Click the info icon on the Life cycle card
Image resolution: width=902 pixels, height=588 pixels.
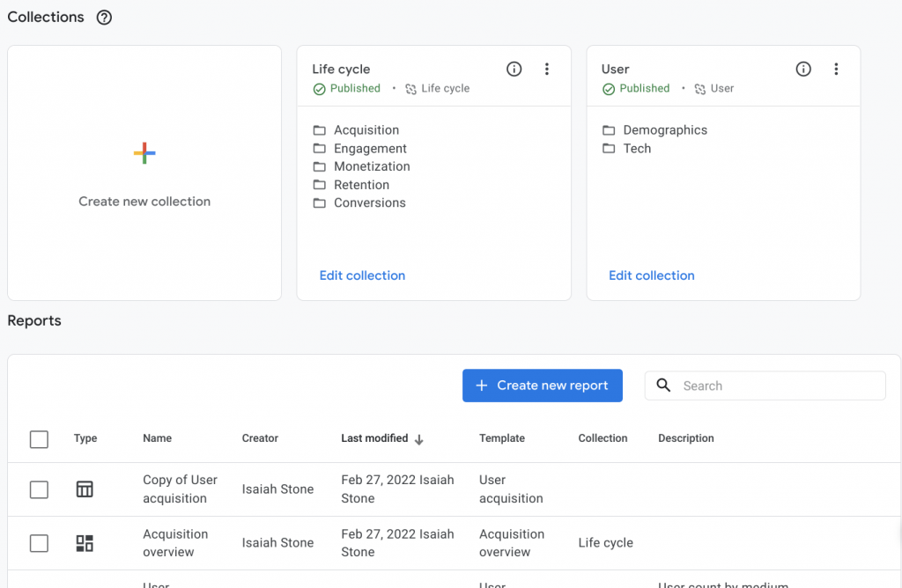click(514, 69)
